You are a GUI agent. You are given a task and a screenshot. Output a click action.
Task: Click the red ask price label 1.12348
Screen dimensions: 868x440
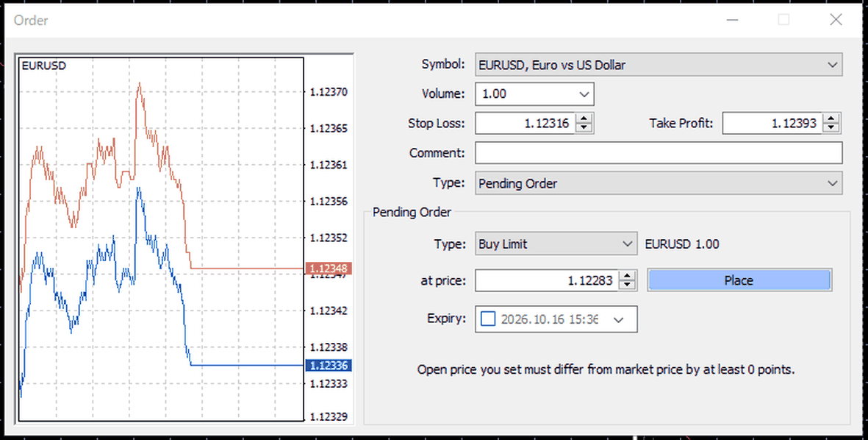coord(329,269)
